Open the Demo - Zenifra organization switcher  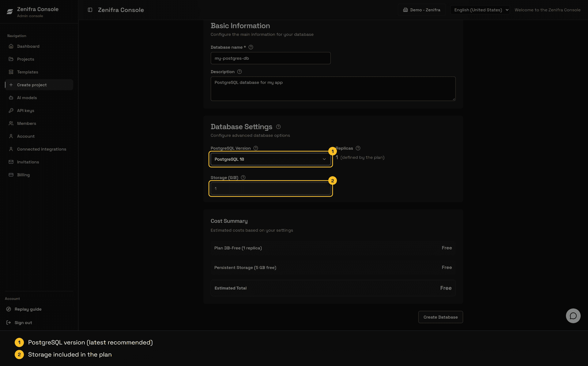point(421,10)
